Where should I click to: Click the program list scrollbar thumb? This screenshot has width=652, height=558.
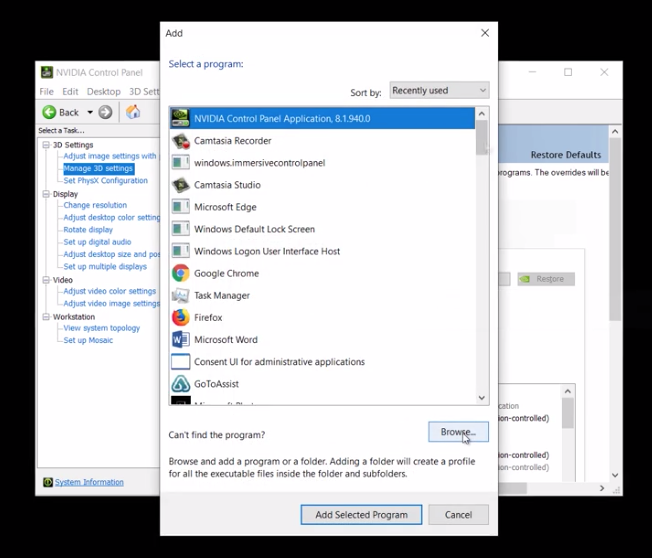(482, 138)
